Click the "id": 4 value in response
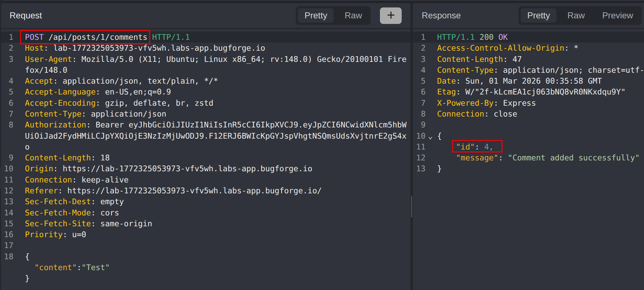This screenshot has width=644, height=290. 486,147
